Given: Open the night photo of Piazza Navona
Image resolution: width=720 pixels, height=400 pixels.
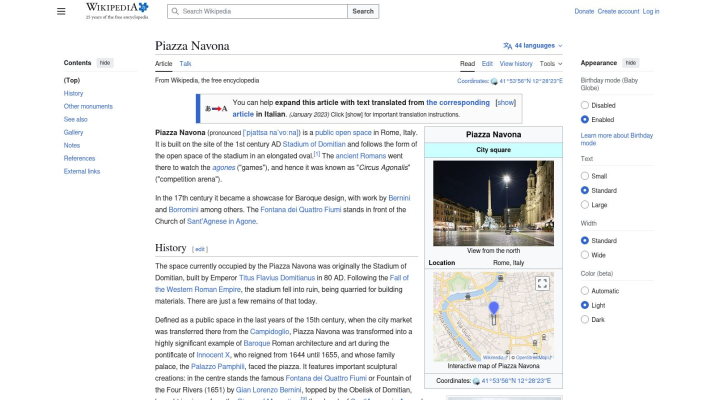Looking at the screenshot, I should point(494,203).
